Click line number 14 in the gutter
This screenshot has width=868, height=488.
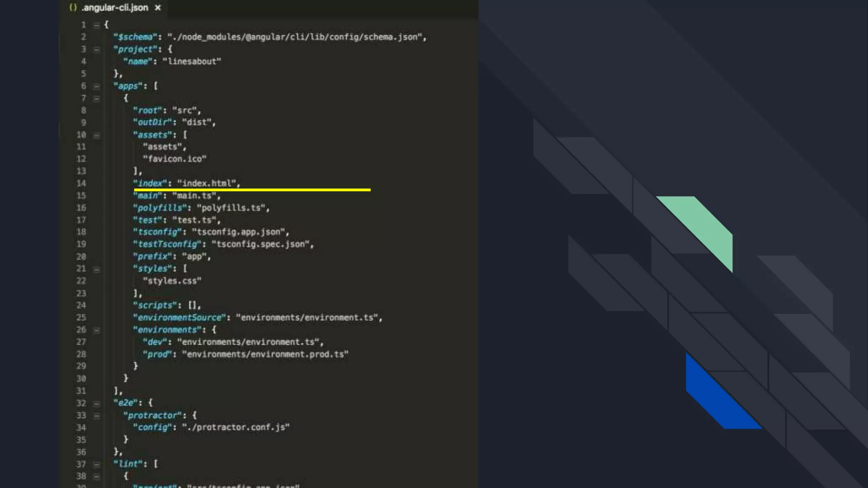click(81, 183)
